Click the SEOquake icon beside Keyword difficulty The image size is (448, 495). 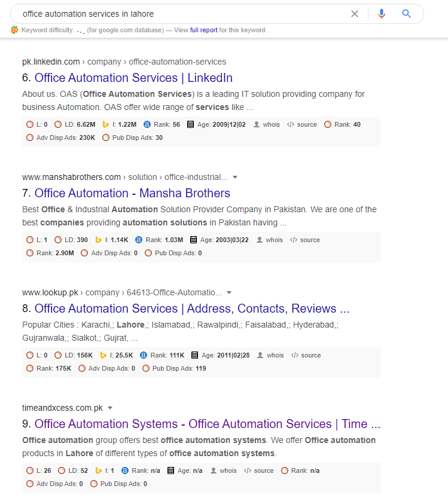click(x=14, y=30)
